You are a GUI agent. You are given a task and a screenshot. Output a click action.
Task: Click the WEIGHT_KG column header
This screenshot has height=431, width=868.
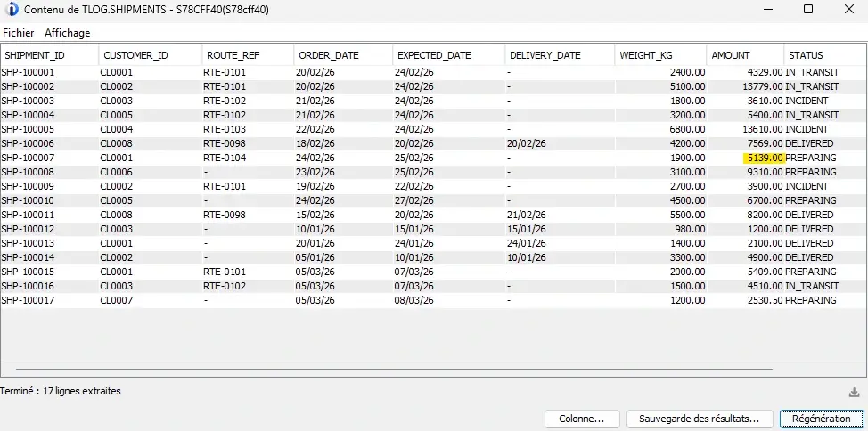(x=661, y=55)
